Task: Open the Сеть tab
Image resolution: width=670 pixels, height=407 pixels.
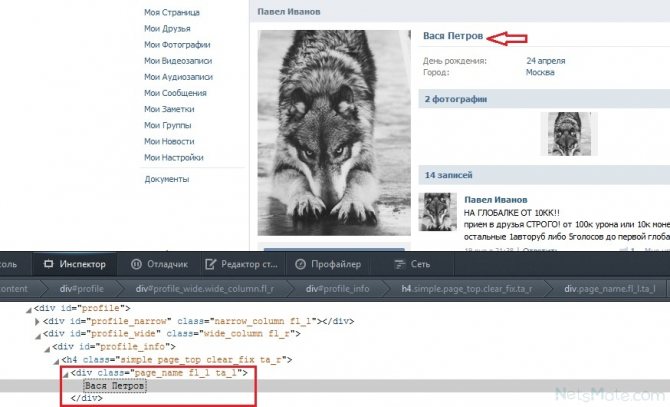Action: pos(411,264)
